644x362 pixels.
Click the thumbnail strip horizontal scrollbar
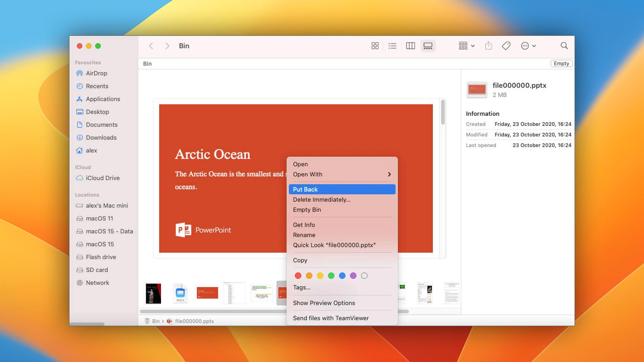coord(274,311)
